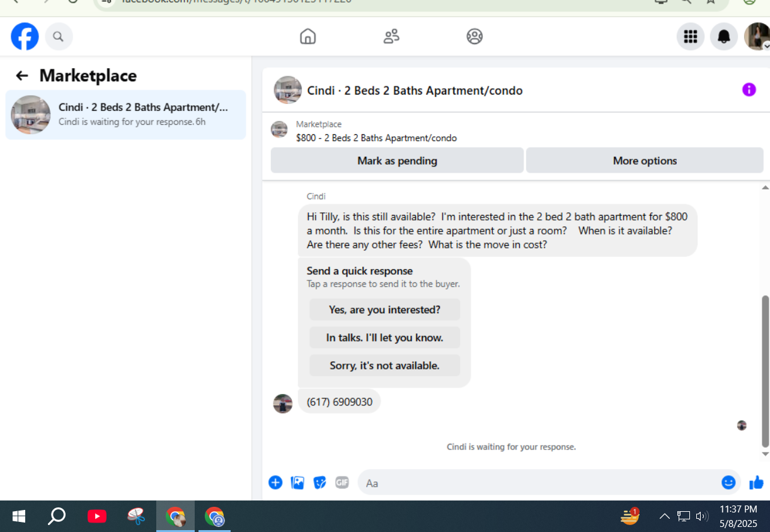Click the chat scrollbar up arrow
The height and width of the screenshot is (532, 770).
[x=765, y=187]
